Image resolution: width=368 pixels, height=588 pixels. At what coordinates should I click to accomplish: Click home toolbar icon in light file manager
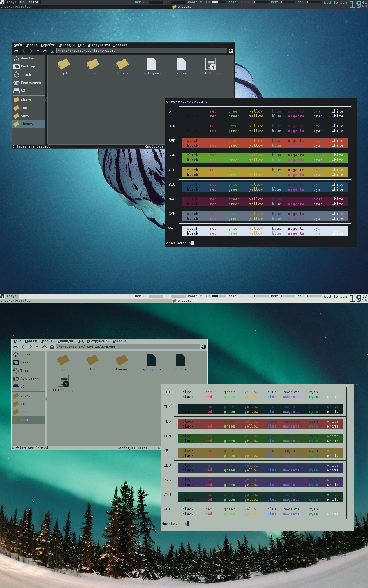(x=52, y=347)
